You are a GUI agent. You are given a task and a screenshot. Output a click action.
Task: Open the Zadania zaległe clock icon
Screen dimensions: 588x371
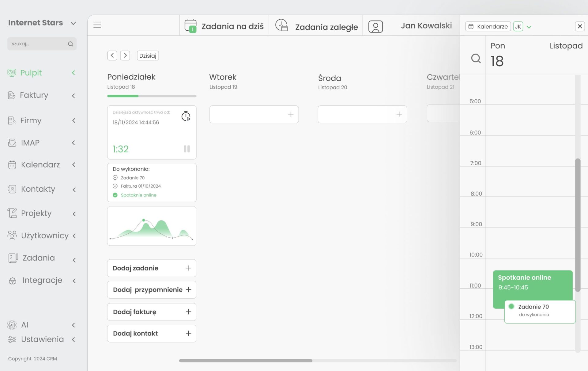click(x=281, y=25)
